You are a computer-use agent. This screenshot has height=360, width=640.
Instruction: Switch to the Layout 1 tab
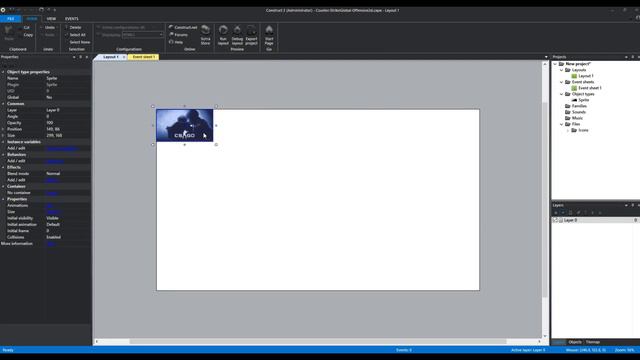click(111, 57)
